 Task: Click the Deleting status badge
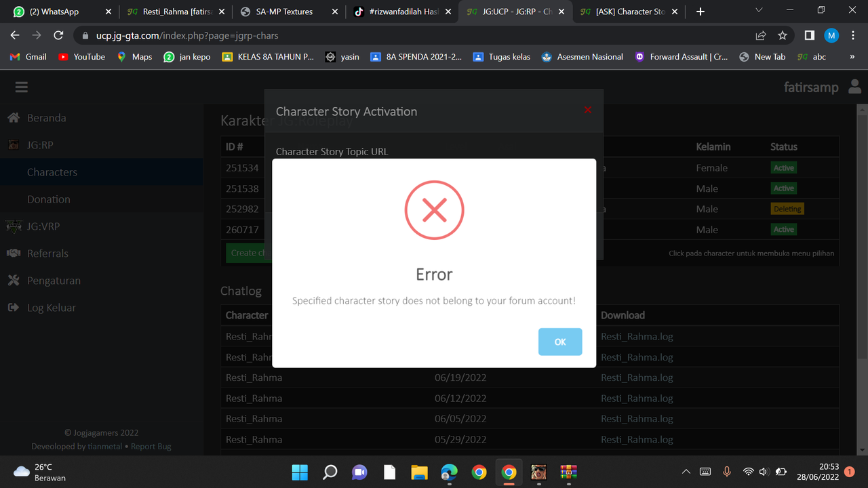[x=787, y=209]
